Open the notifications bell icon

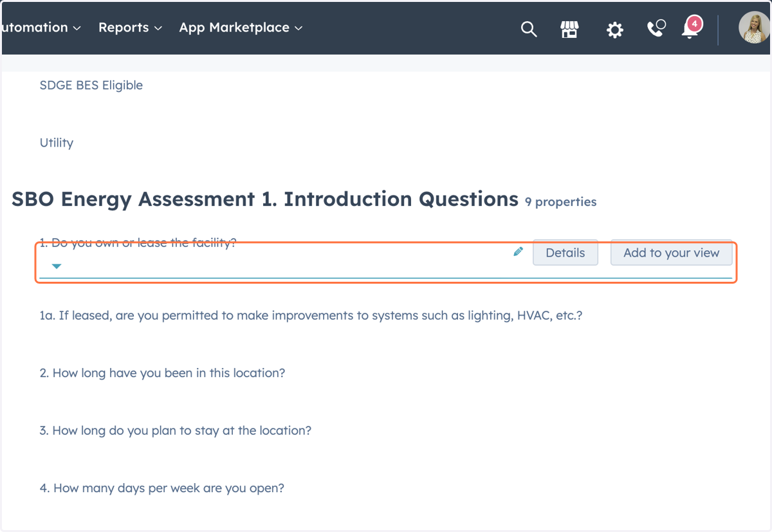pyautogui.click(x=691, y=28)
